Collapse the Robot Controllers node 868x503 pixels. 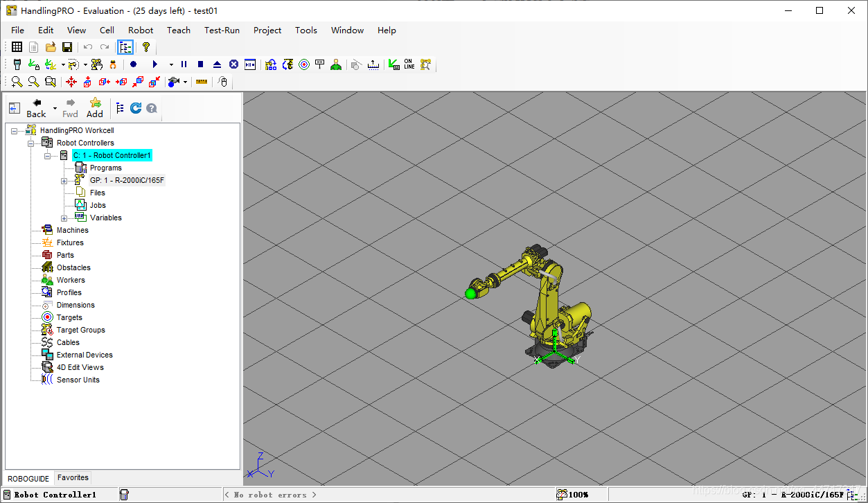click(x=31, y=143)
